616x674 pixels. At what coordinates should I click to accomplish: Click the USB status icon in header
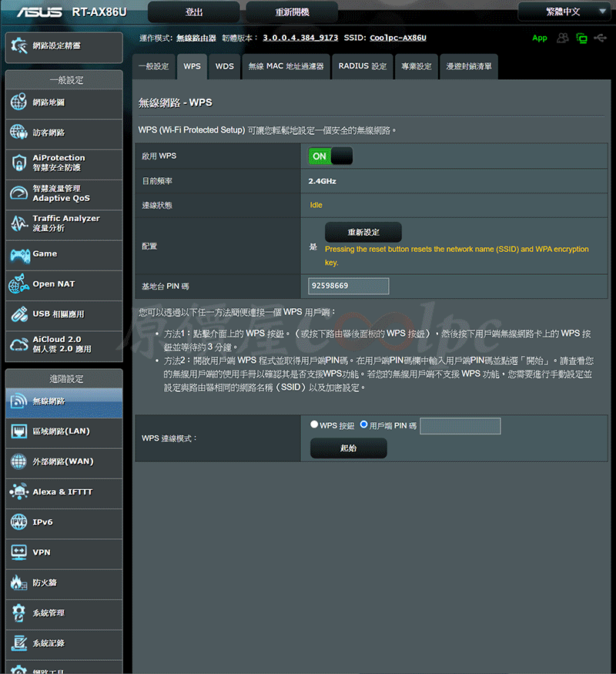coord(601,38)
